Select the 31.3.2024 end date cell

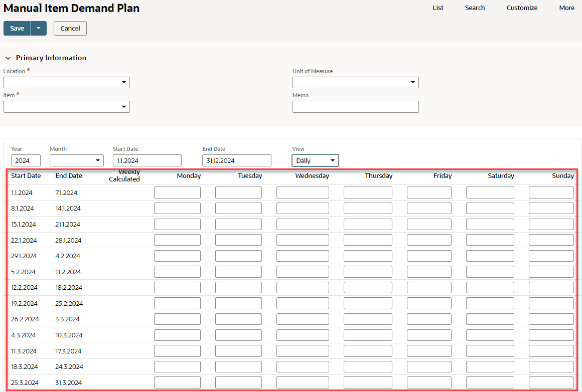click(68, 383)
